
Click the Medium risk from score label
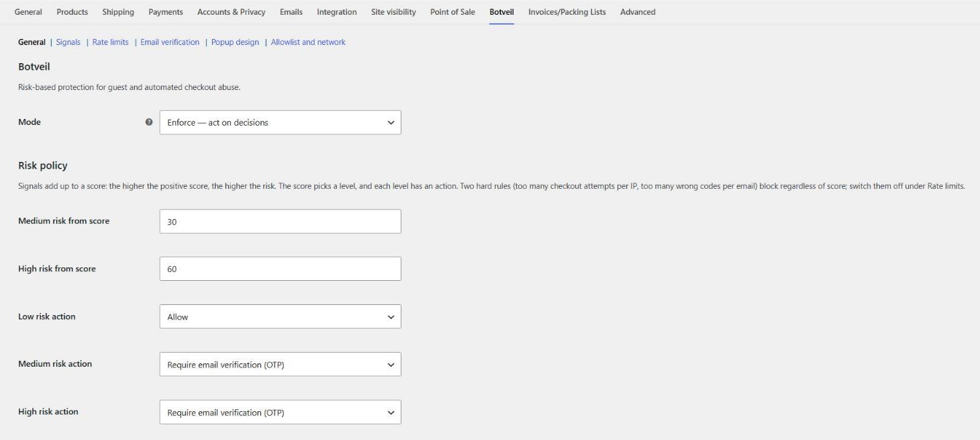(64, 221)
